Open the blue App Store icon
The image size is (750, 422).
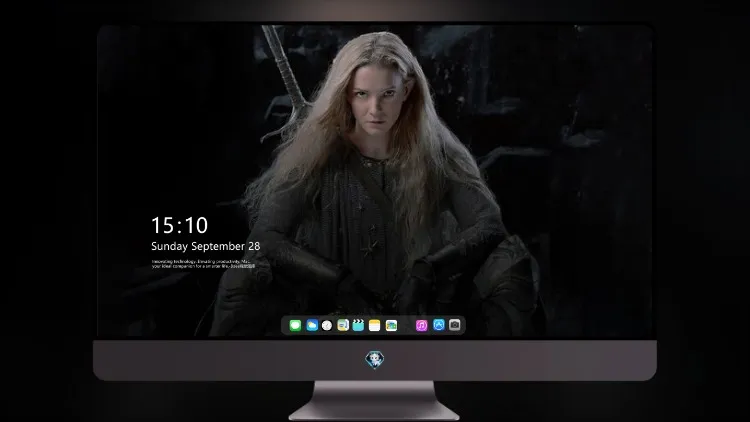pos(439,325)
